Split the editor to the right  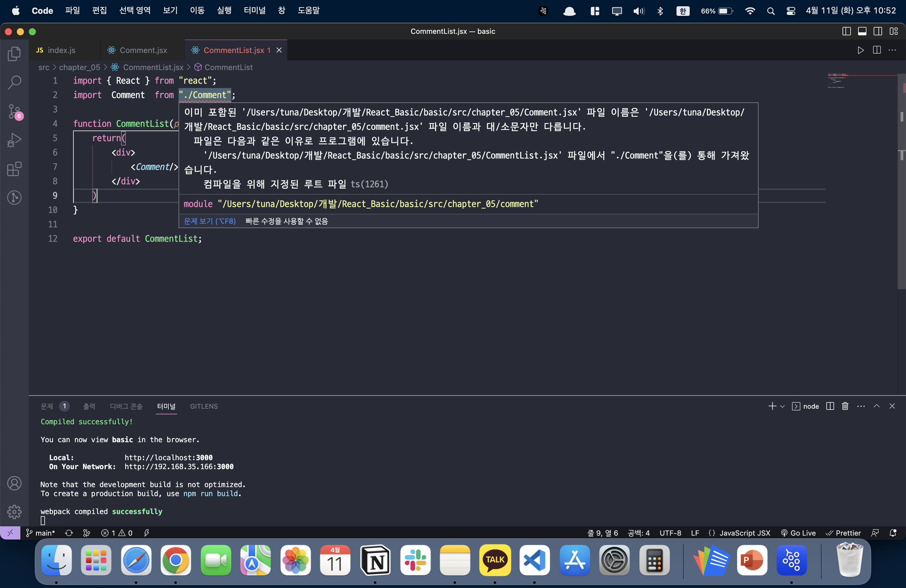(877, 50)
